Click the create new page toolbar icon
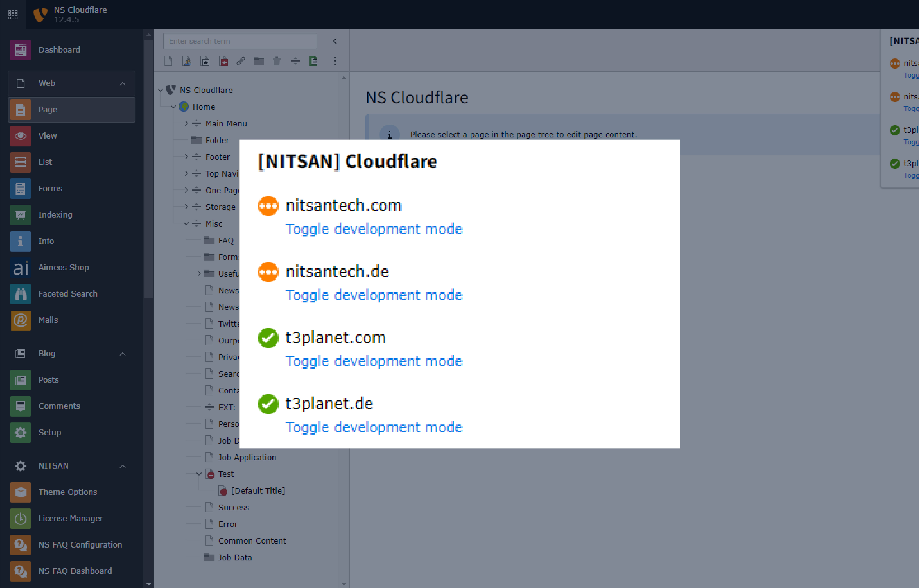Image resolution: width=919 pixels, height=588 pixels. pos(168,61)
